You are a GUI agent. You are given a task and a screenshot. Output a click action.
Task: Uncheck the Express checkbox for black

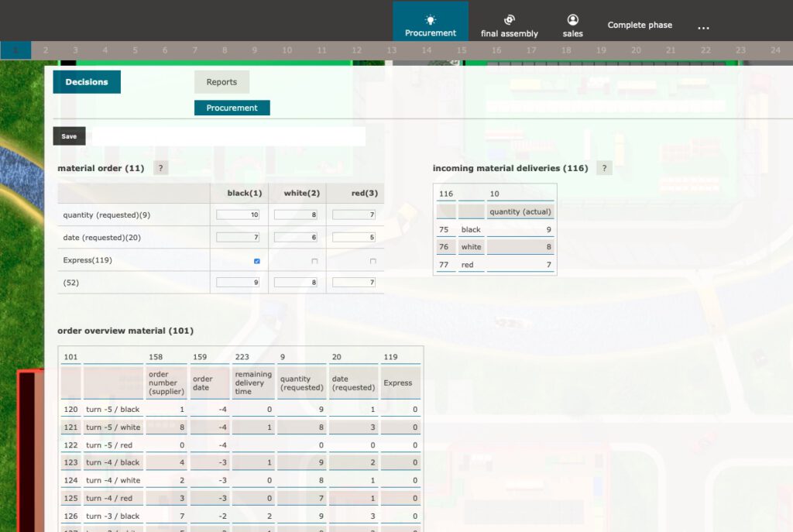pyautogui.click(x=257, y=261)
